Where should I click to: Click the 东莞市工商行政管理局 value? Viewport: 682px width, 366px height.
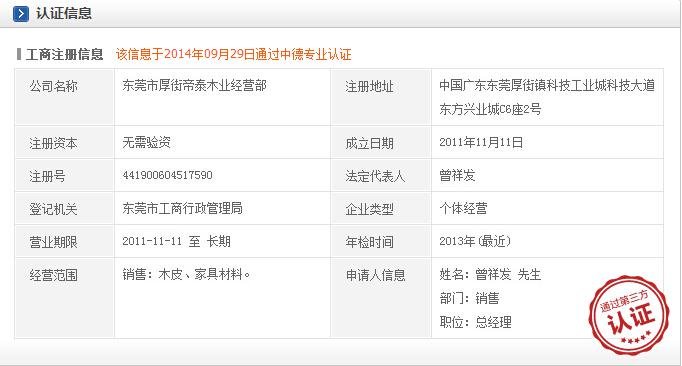click(182, 208)
